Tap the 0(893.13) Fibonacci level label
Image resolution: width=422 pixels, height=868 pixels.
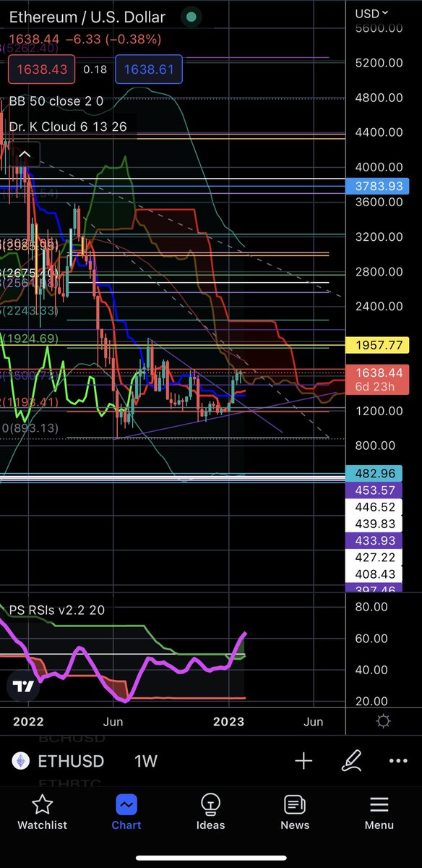tap(28, 427)
